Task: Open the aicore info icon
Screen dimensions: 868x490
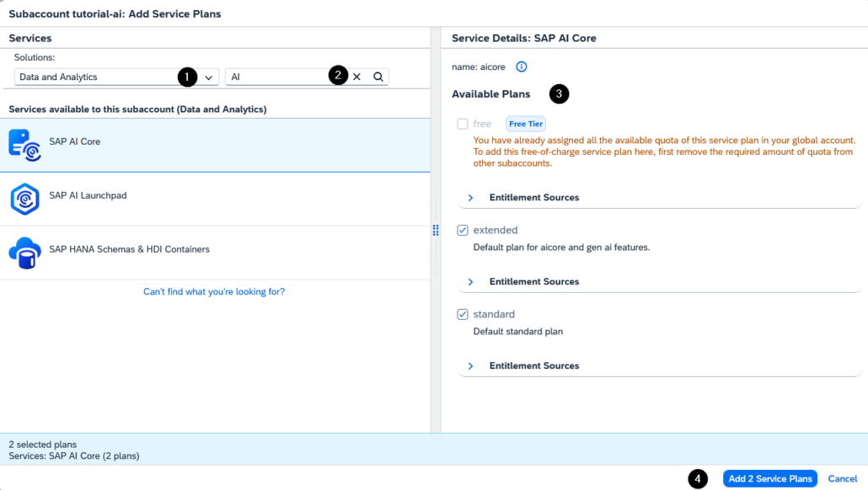Action: coord(522,67)
